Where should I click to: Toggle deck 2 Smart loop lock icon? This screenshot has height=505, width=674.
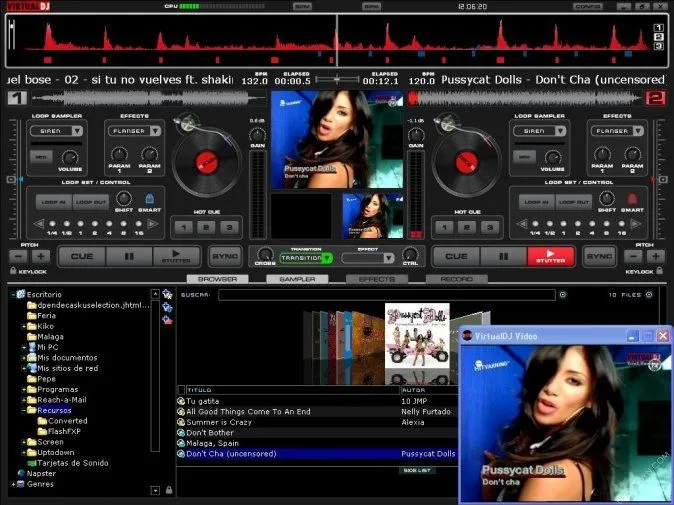(x=632, y=199)
